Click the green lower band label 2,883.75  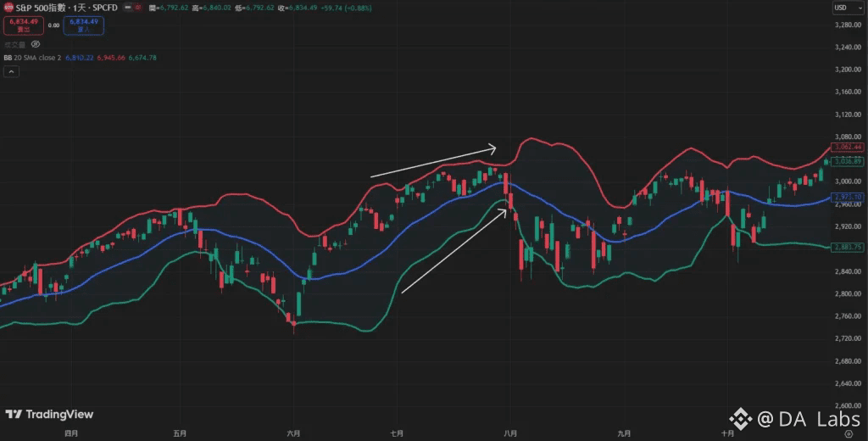847,247
